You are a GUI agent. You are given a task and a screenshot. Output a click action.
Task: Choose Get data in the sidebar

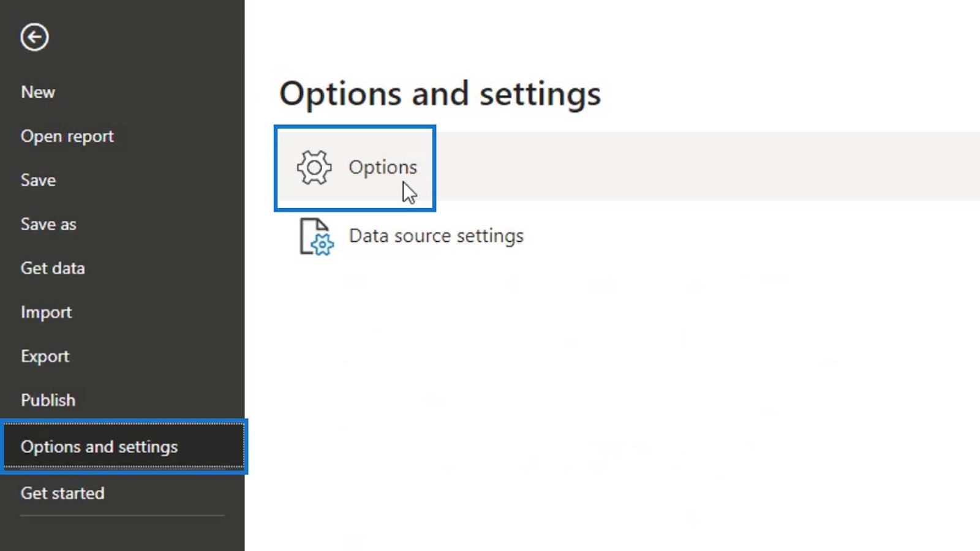tap(53, 268)
